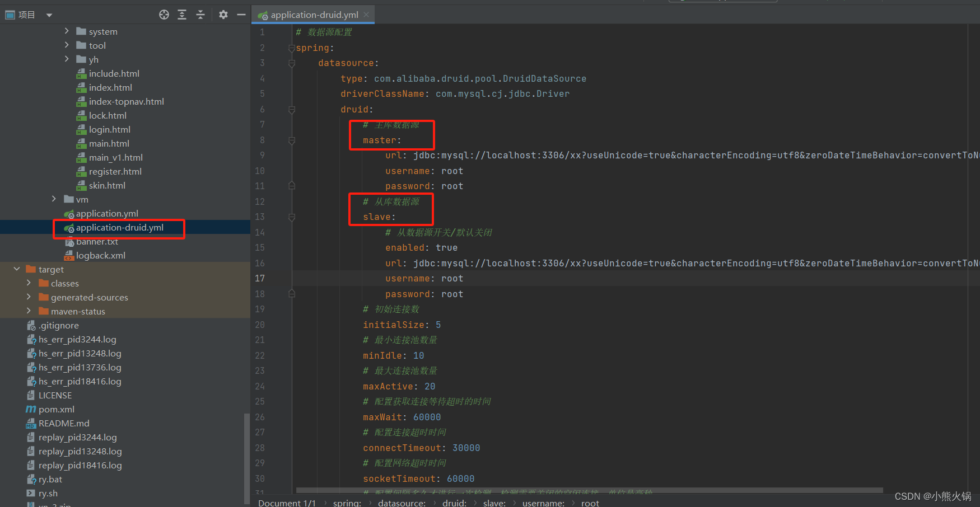Click 'Document 1/1' breadcrumb

click(x=287, y=503)
